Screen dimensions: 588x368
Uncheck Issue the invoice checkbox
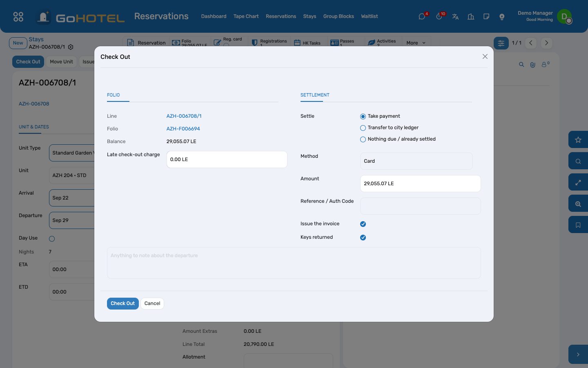(x=363, y=224)
